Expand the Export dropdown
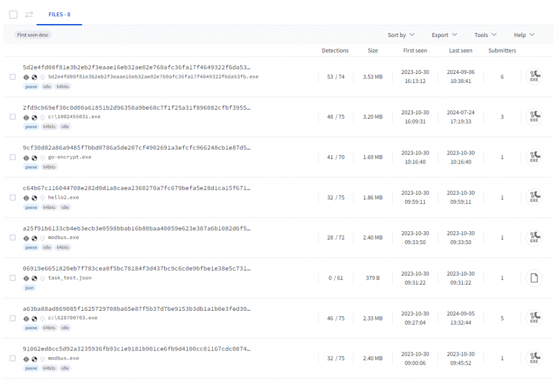This screenshot has width=559, height=392. pyautogui.click(x=444, y=35)
